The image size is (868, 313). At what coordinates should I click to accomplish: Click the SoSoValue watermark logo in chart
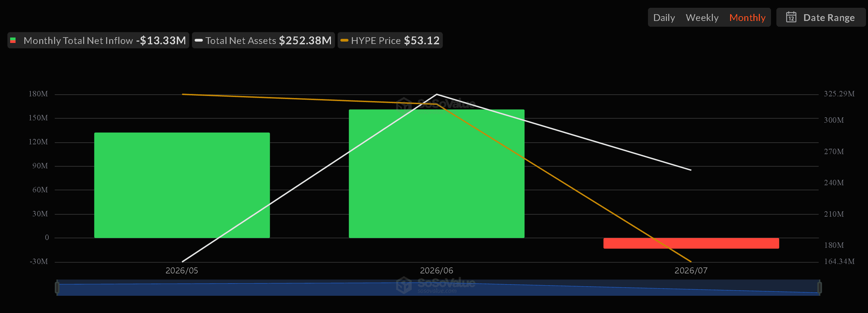(436, 104)
